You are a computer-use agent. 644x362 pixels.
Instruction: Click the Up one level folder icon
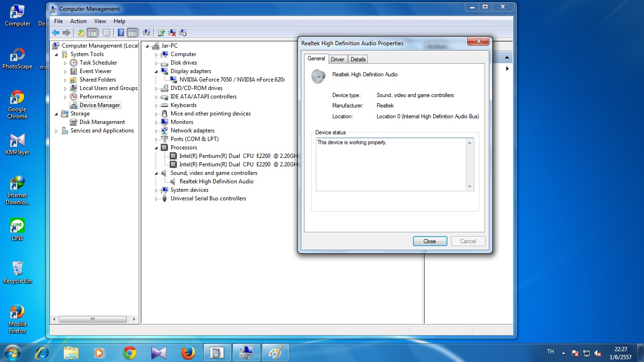(x=81, y=33)
